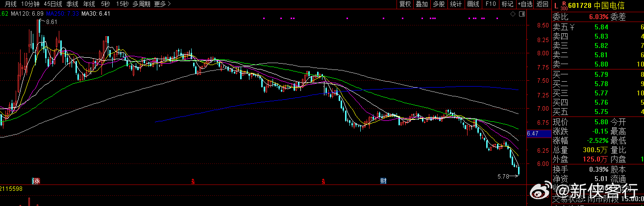This screenshot has width=644, height=206.
Task: Click the 8.61 high price label
Action: 52,22
